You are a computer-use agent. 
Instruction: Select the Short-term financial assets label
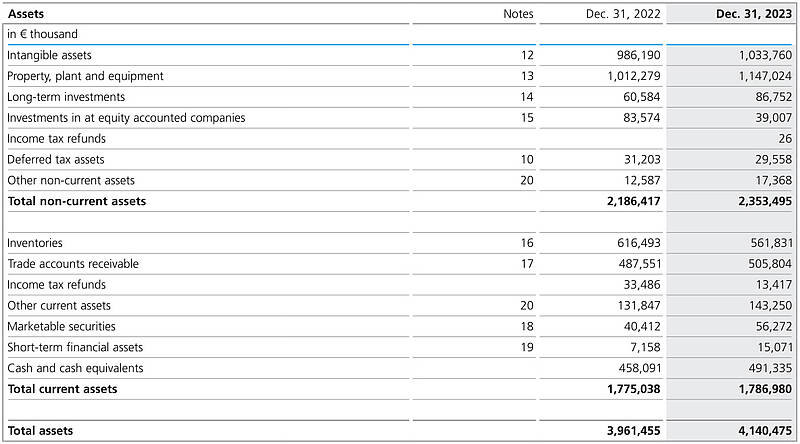[x=75, y=347]
